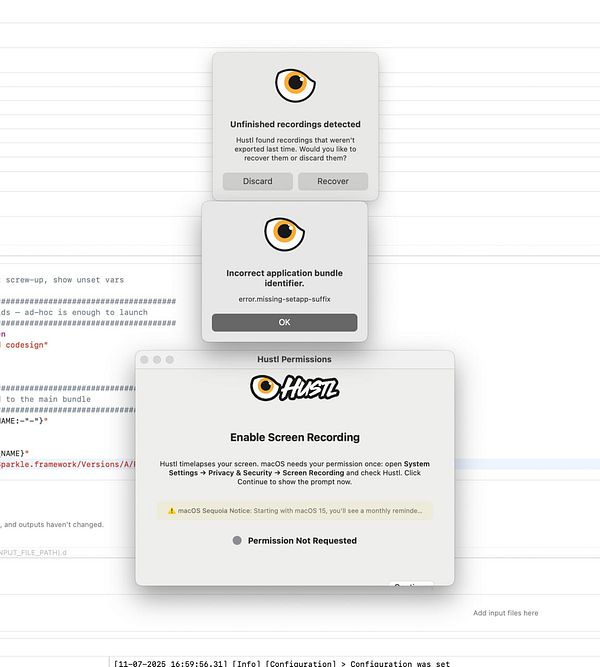600x667 pixels.
Task: Click the INPUT_FILE_PATH field
Action: tap(34, 553)
